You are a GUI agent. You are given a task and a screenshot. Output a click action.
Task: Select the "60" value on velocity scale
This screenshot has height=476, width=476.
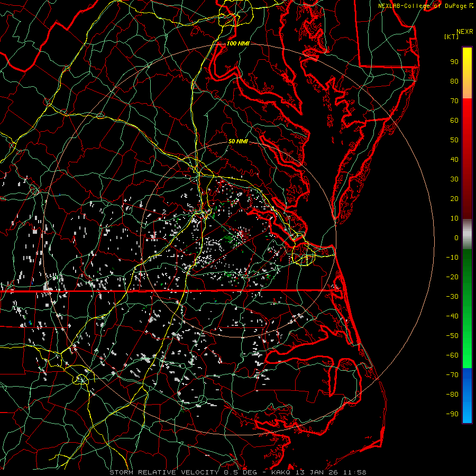coord(454,120)
